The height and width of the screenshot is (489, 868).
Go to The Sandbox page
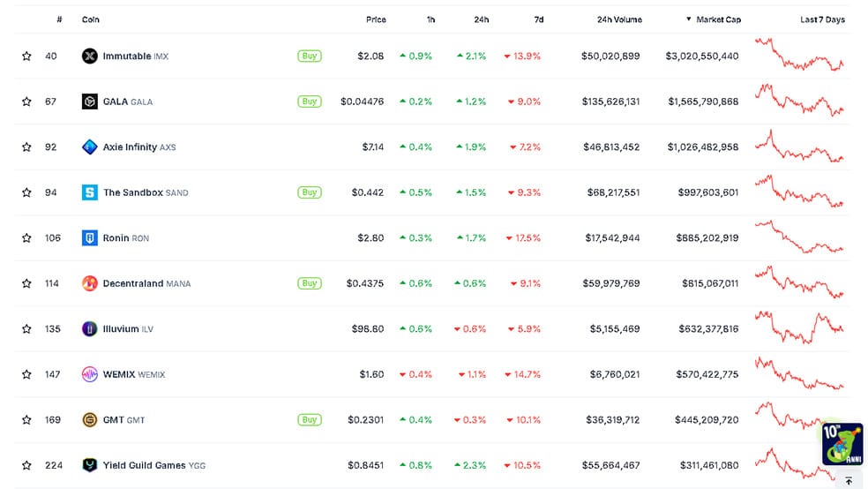(146, 192)
